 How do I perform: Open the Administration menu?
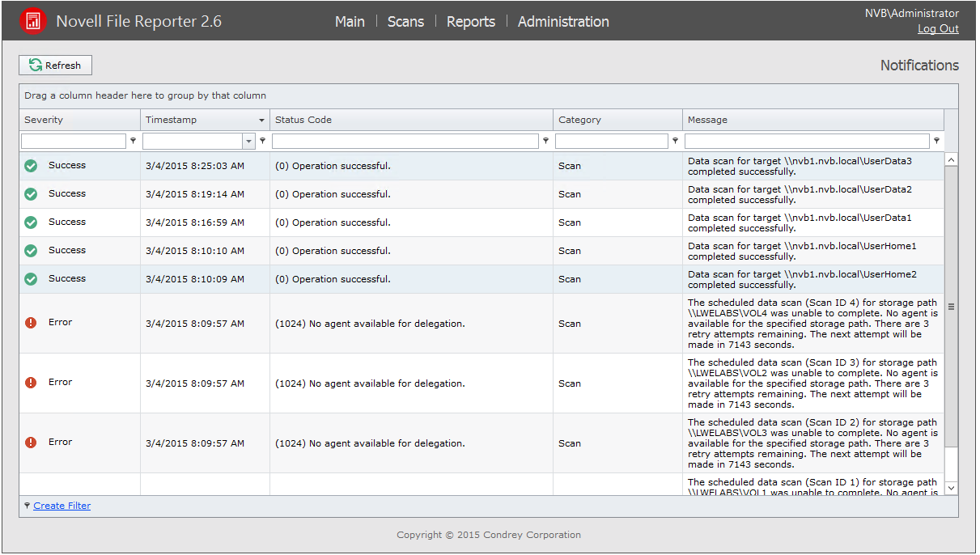click(563, 22)
